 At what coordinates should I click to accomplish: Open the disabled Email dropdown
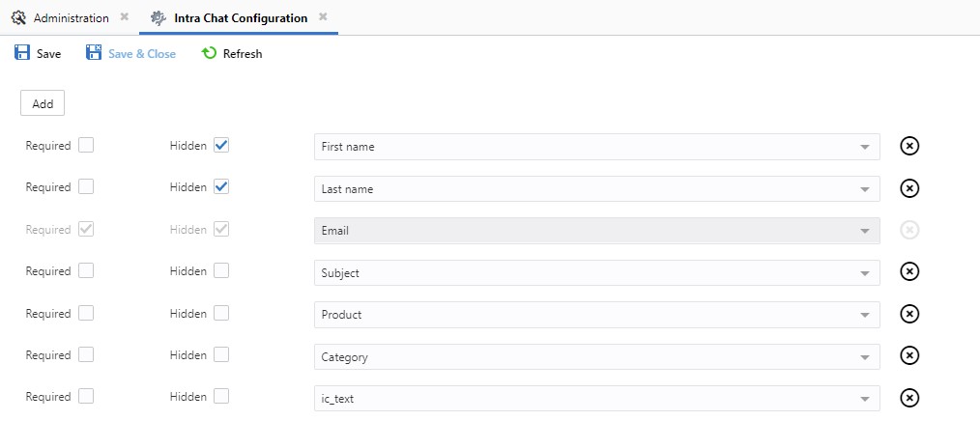[x=597, y=231]
